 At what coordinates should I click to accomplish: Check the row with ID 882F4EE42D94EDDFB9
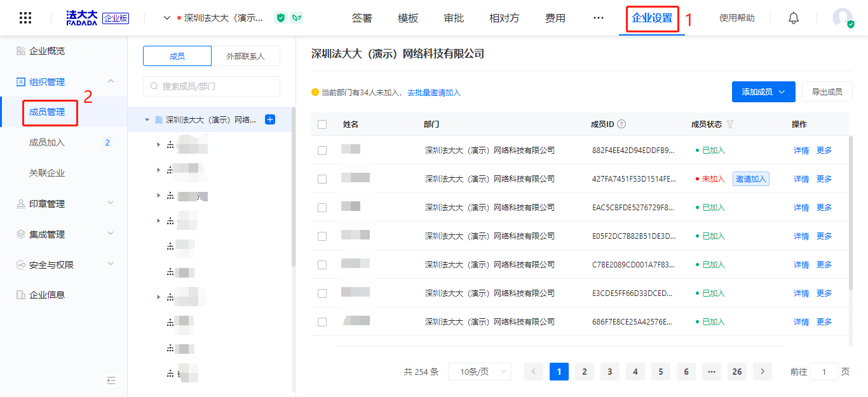pos(322,151)
